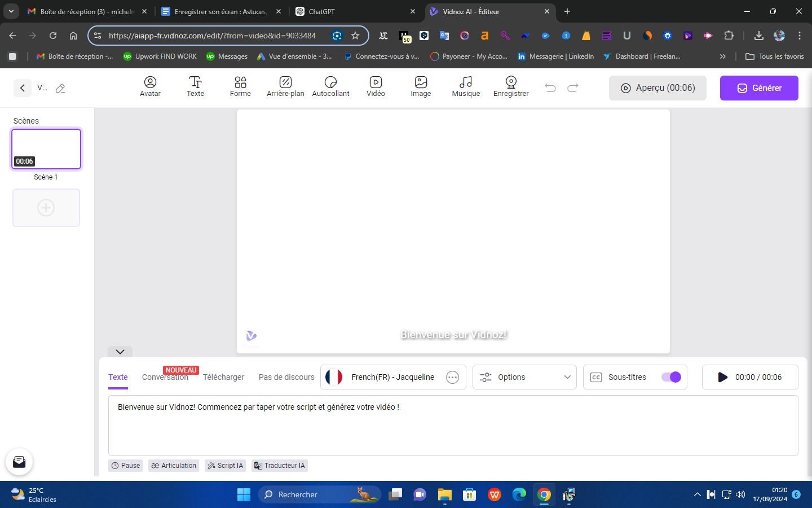812x508 pixels.
Task: Switch to the Conversation tab
Action: click(x=165, y=377)
